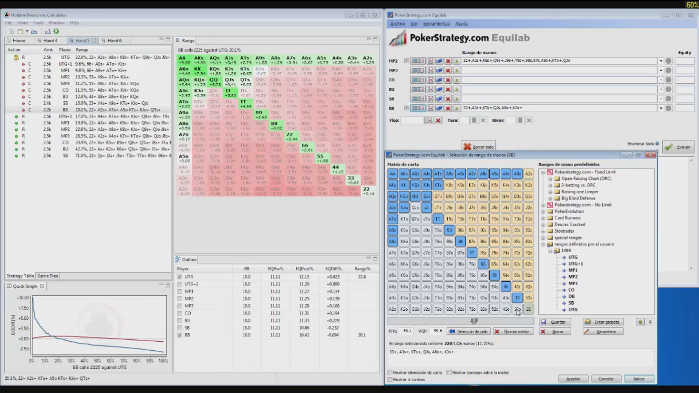Clear the flop cards with red X
This screenshot has width=699, height=393.
(438, 120)
